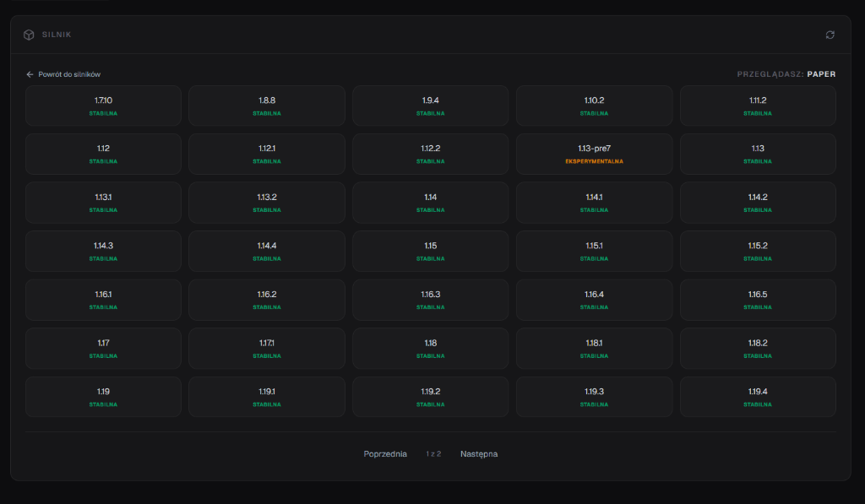
Task: Select Paper version 1.7.10
Action: point(103,106)
